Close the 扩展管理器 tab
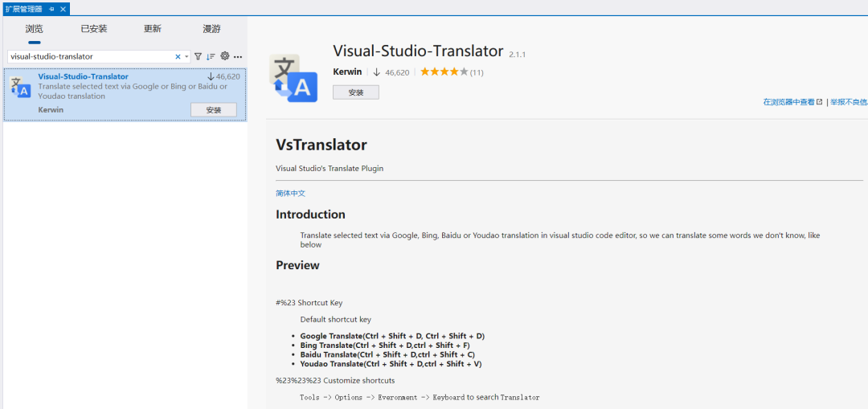 63,9
